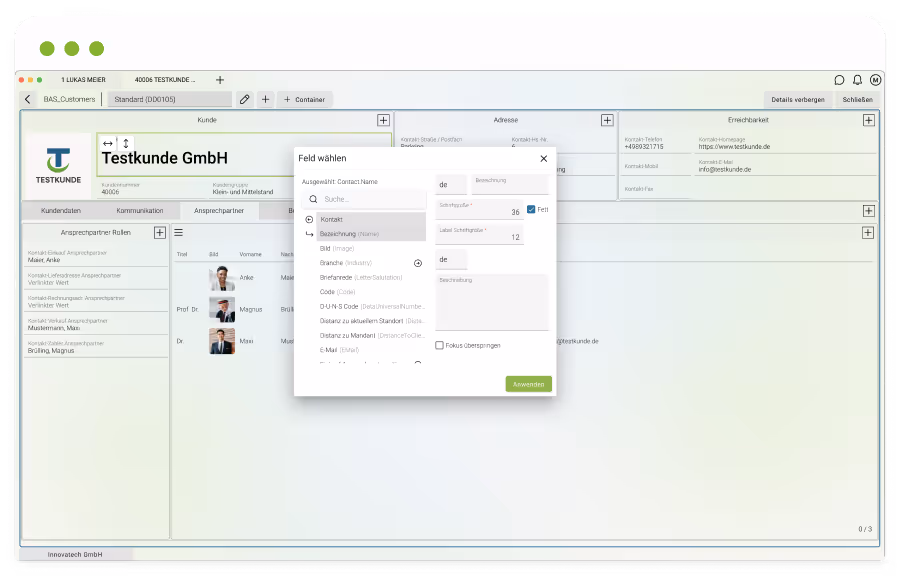900x576 pixels.
Task: Click Magnus's contact photo
Action: (x=222, y=310)
